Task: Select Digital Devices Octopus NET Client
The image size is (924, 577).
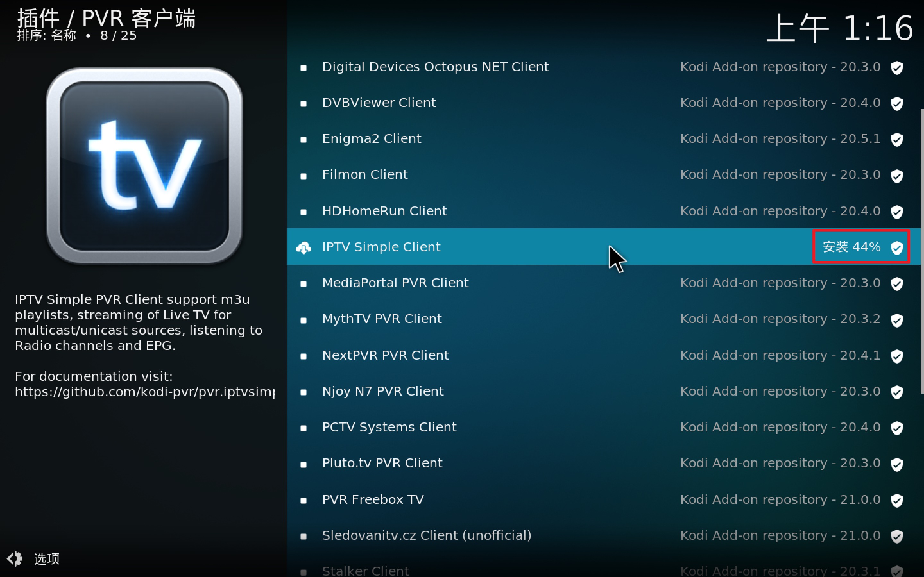Action: (435, 67)
